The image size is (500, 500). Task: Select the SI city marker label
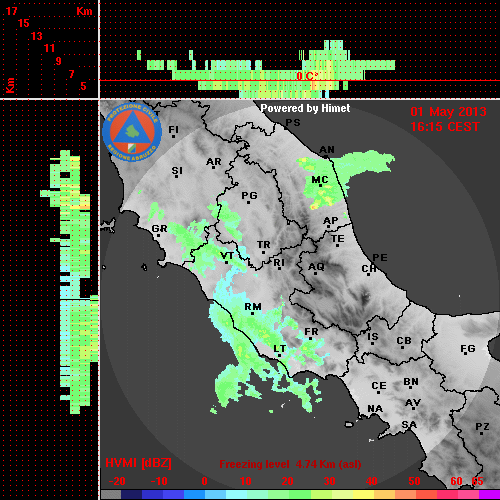(x=177, y=171)
